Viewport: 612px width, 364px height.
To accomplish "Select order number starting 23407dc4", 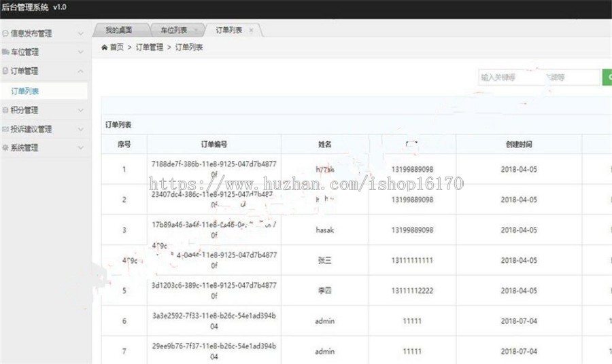I will (214, 200).
